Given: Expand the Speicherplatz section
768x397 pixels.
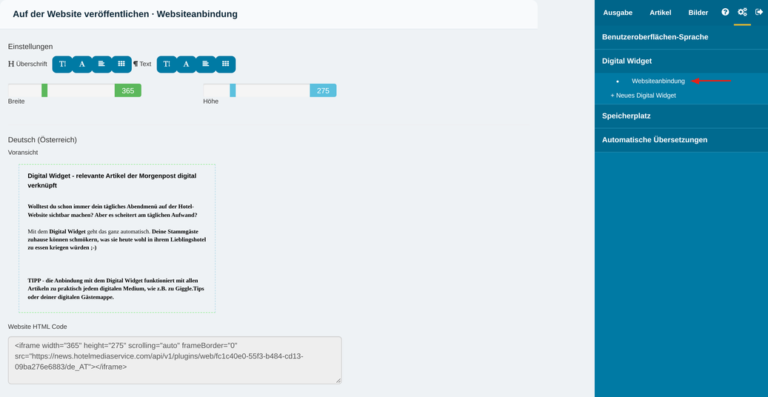Looking at the screenshot, I should click(x=681, y=117).
